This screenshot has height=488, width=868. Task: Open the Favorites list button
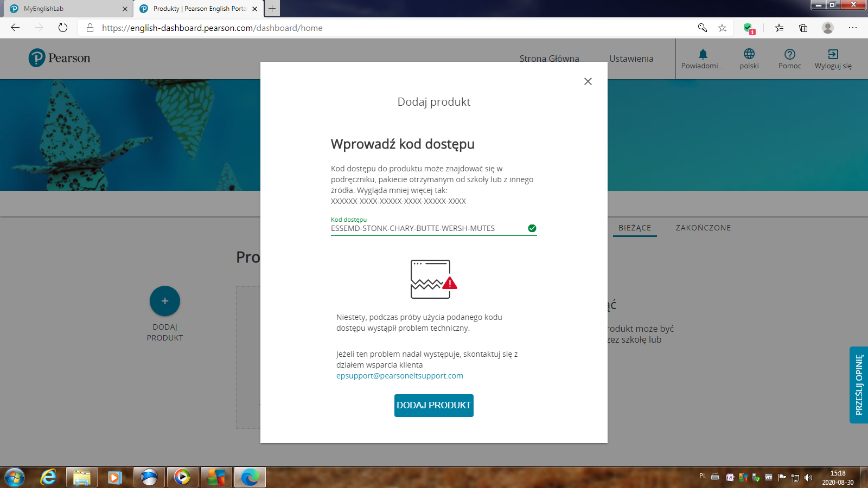tap(779, 28)
